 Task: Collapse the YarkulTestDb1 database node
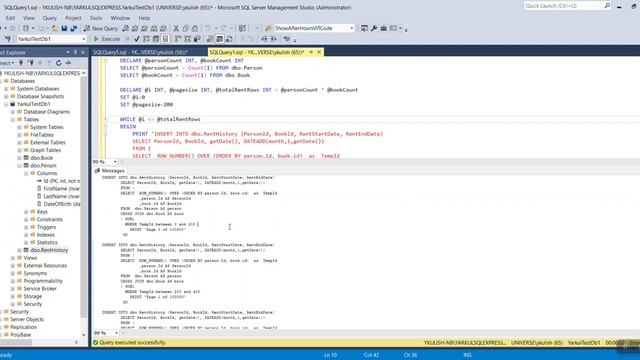pos(6,104)
